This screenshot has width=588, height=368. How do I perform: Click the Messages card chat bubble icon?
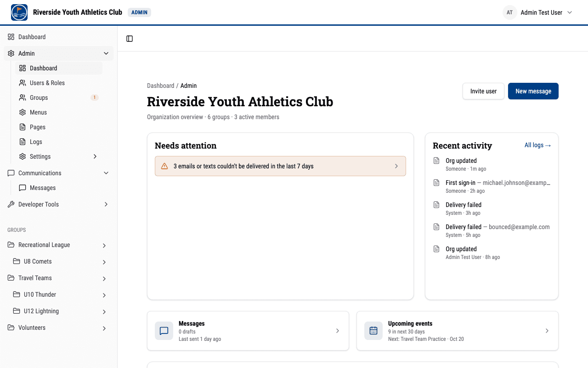coord(164,331)
